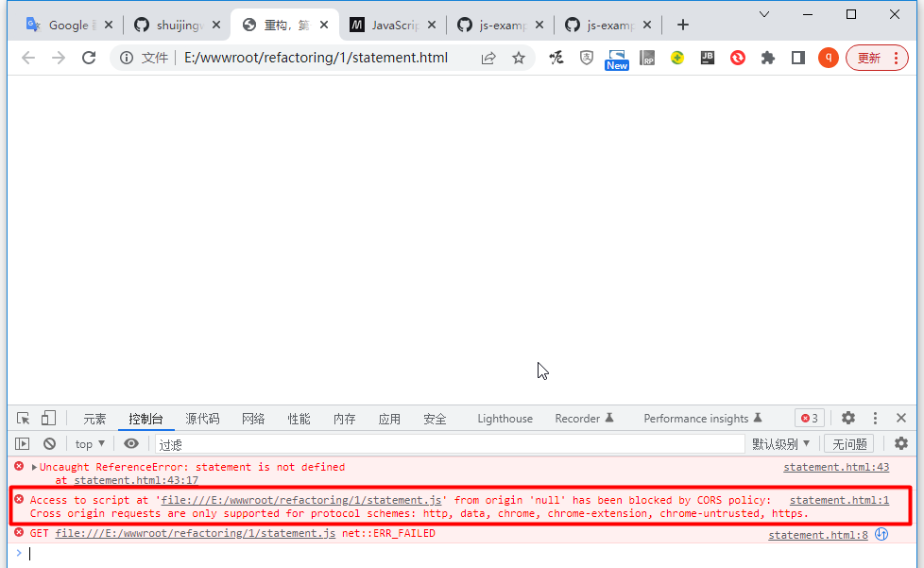Viewport: 924px width, 568px height.
Task: Open the statement.html:8 source link
Action: pyautogui.click(x=818, y=534)
